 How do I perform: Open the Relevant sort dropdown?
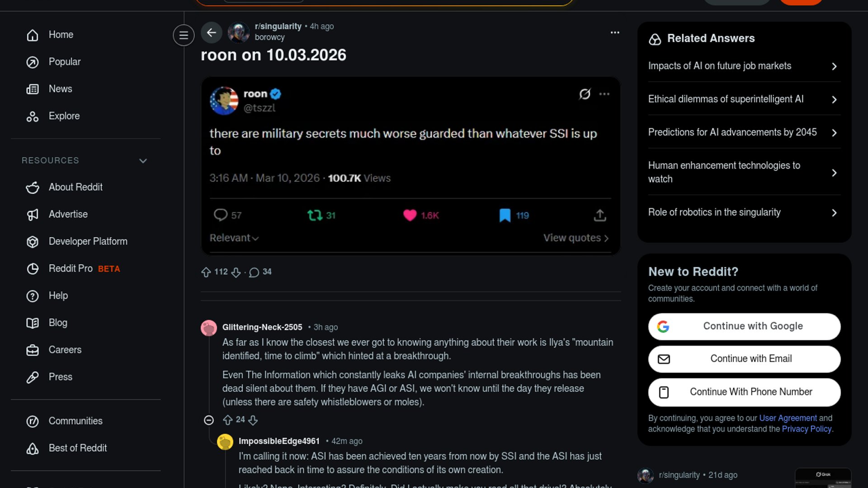coord(234,238)
